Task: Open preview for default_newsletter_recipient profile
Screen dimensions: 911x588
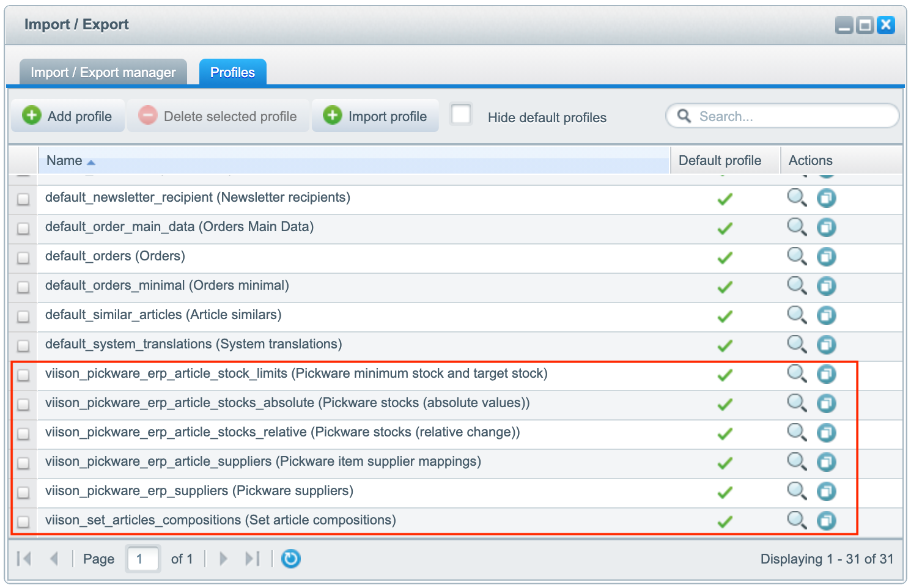Action: pyautogui.click(x=797, y=198)
